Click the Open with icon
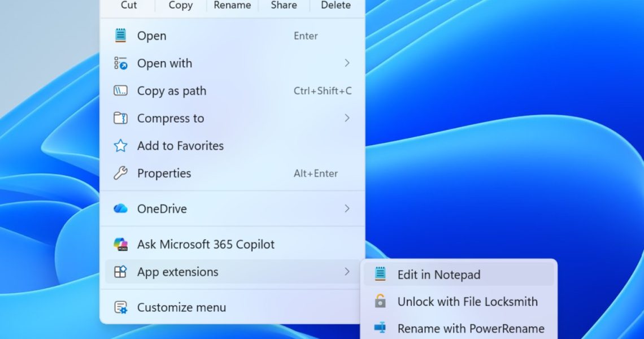 tap(120, 63)
